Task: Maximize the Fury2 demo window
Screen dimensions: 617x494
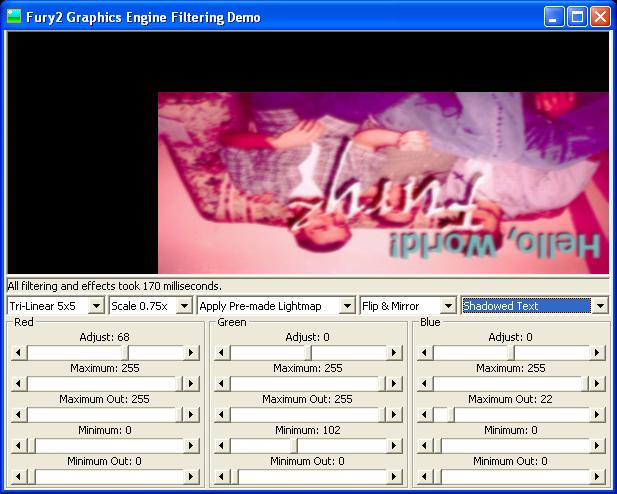Action: (577, 17)
